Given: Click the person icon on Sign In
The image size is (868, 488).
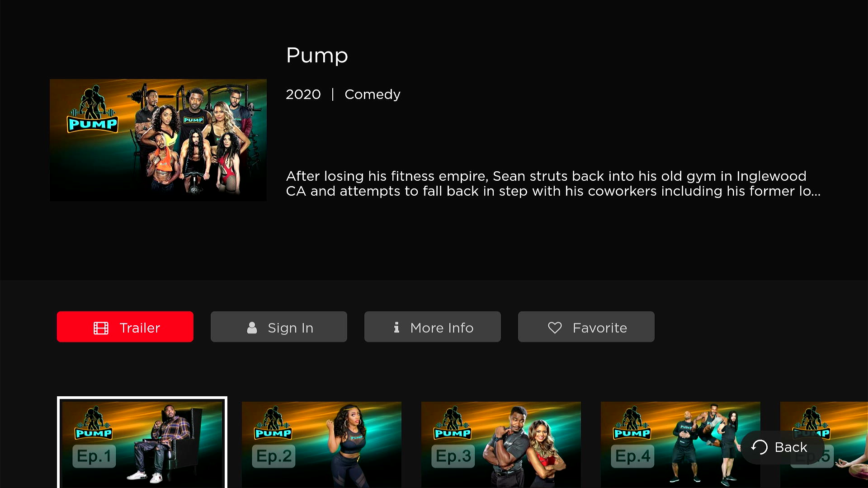Looking at the screenshot, I should tap(252, 328).
